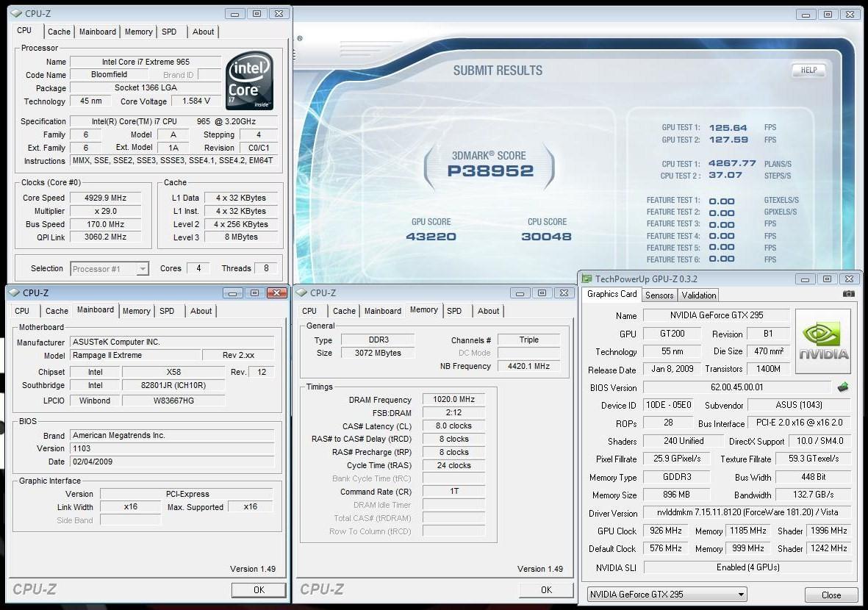
Task: Click the Level 3 cache 8 MBytes value
Action: (241, 237)
